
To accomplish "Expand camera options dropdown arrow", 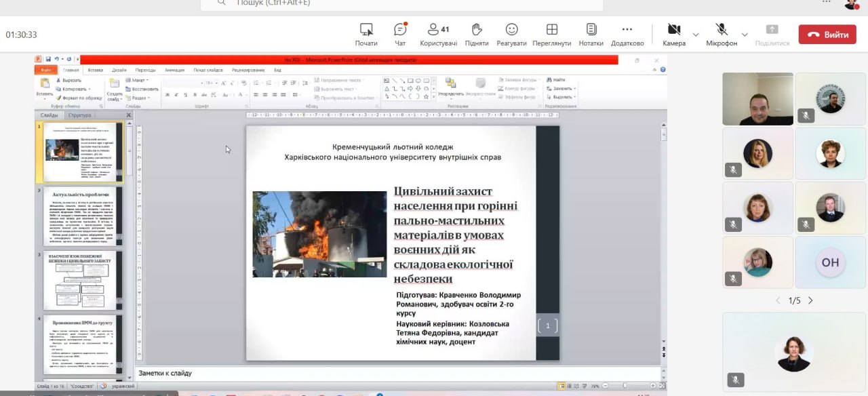I will [x=696, y=35].
